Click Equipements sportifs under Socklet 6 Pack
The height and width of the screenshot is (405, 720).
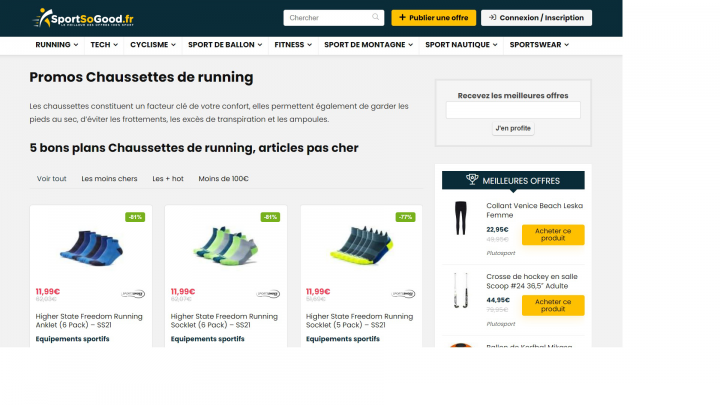click(x=208, y=339)
